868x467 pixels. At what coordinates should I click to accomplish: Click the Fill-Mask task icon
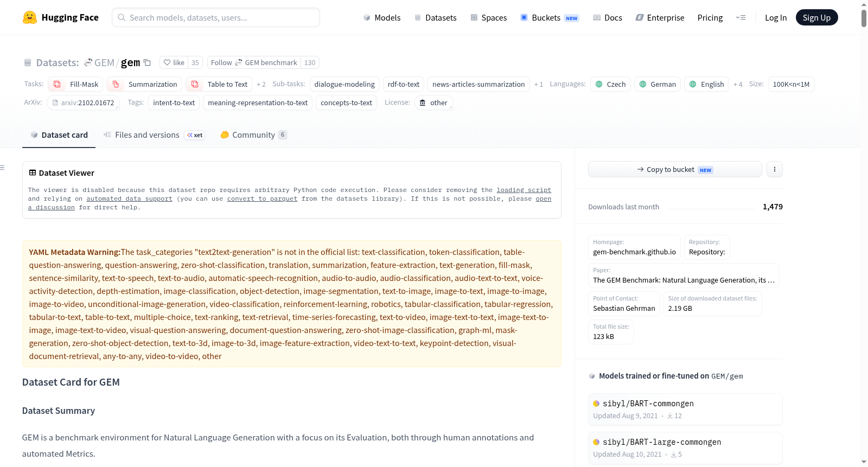[x=58, y=84]
